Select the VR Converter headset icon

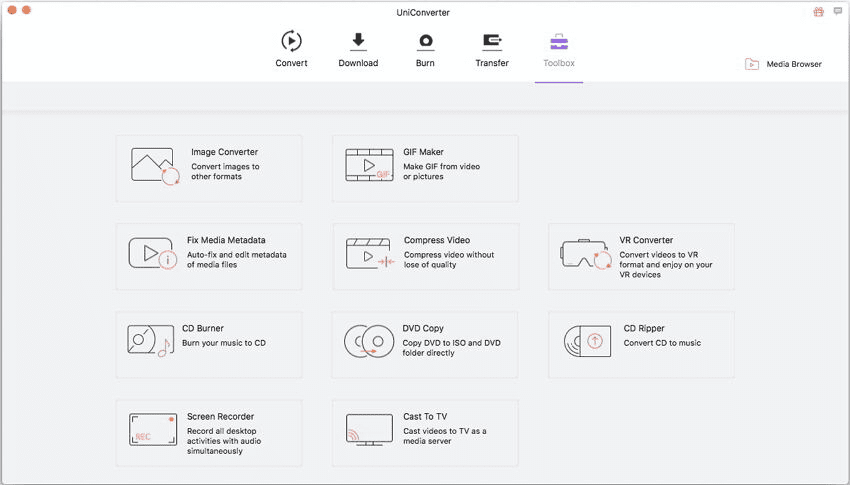[x=586, y=255]
